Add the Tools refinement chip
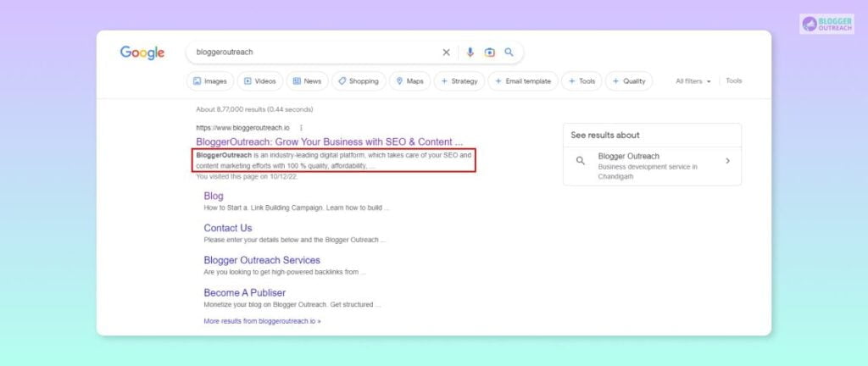Viewport: 868px width, 366px height. 581,81
